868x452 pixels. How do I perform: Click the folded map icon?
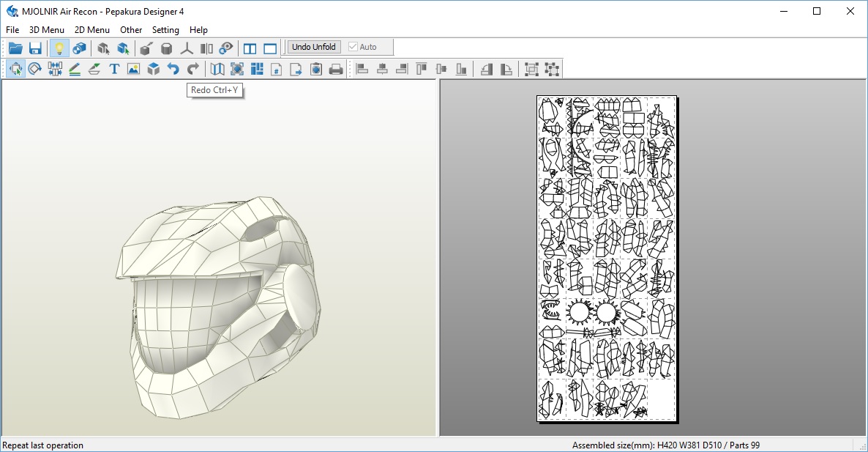pyautogui.click(x=217, y=69)
